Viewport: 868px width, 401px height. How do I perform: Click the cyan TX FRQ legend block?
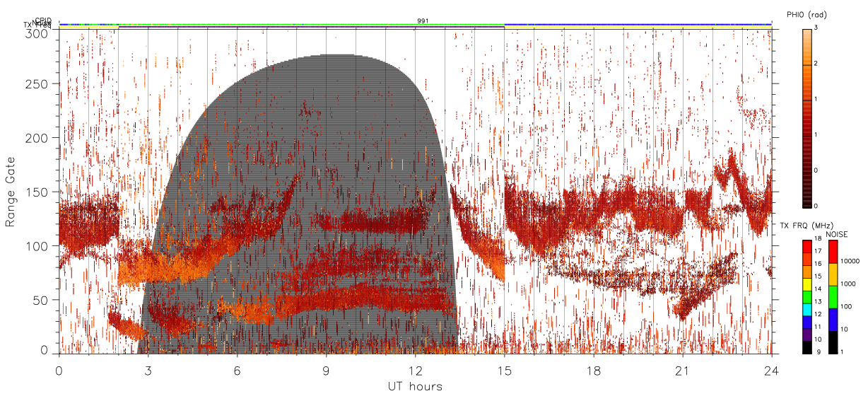(807, 310)
